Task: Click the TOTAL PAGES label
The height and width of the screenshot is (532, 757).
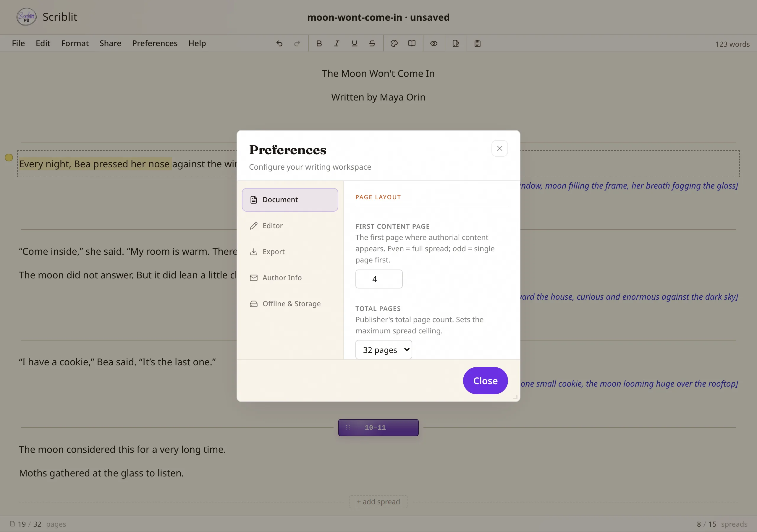Action: pos(378,309)
